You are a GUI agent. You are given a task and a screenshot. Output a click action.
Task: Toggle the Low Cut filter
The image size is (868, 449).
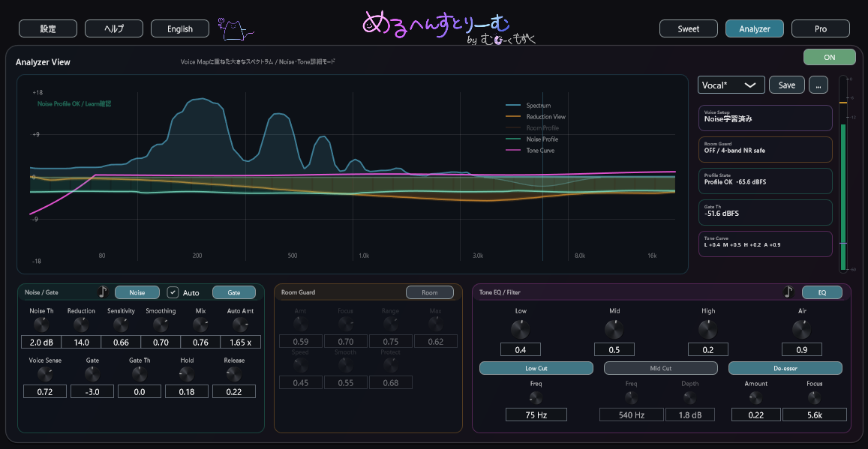click(x=536, y=368)
